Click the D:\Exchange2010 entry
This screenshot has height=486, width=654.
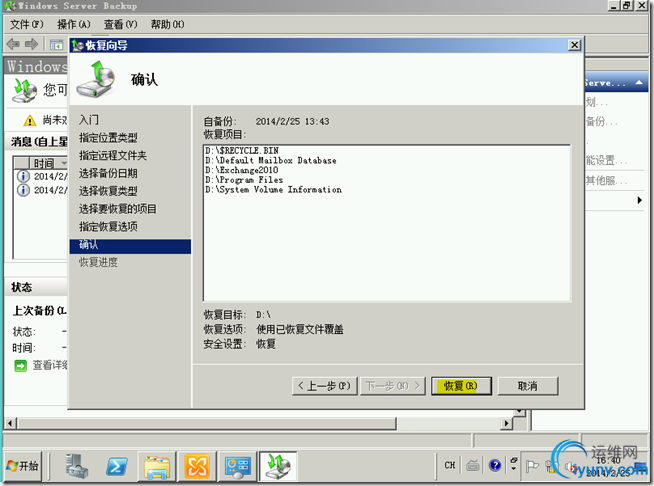click(x=241, y=170)
